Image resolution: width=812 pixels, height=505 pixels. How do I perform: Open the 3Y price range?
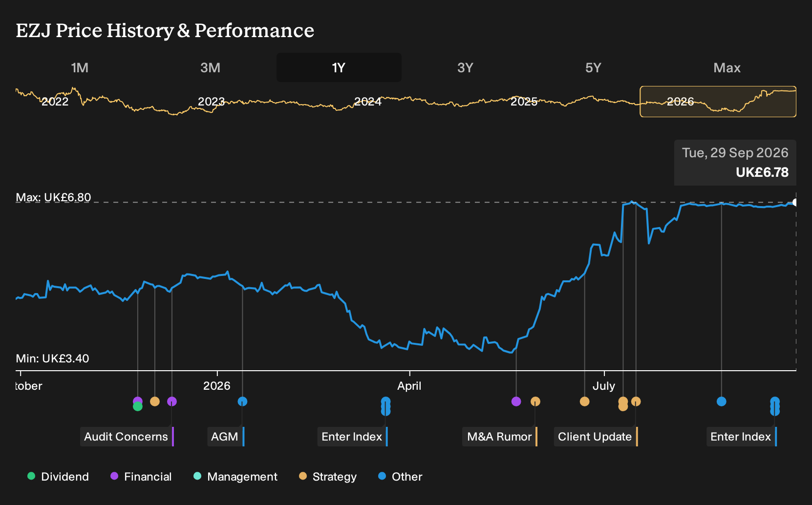point(465,67)
